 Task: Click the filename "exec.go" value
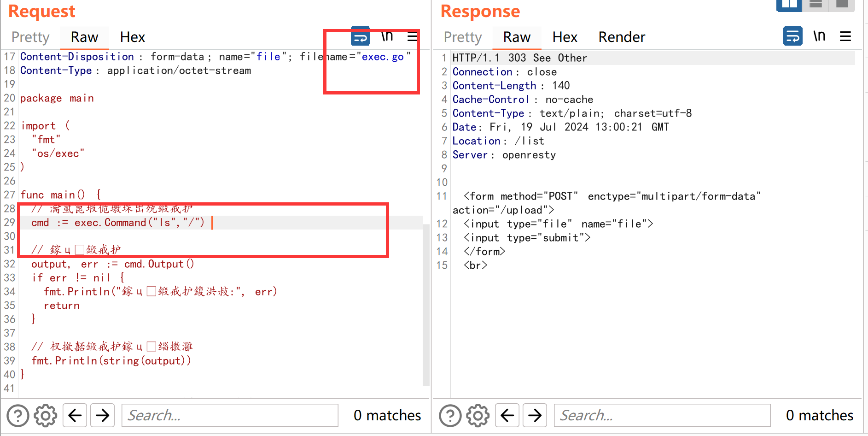click(384, 57)
